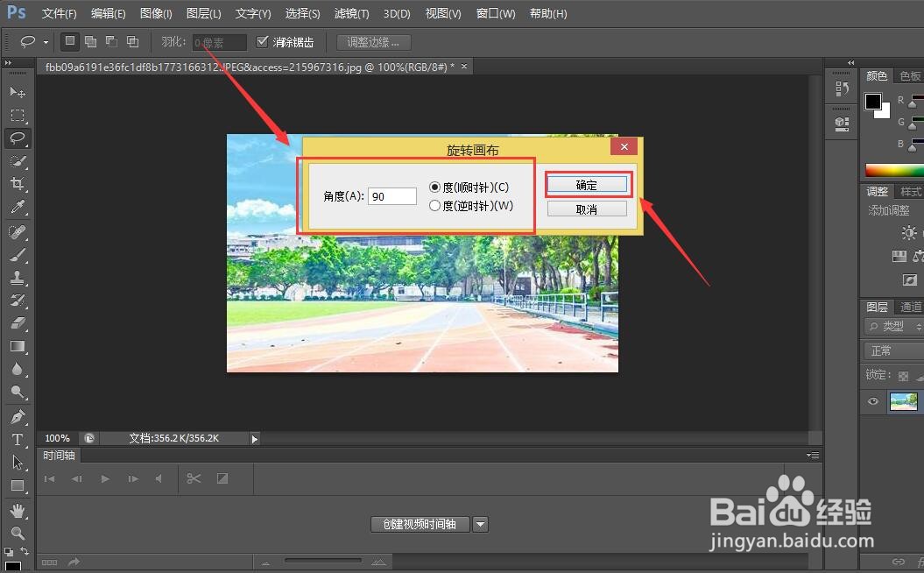Select the Crop tool

click(x=18, y=184)
